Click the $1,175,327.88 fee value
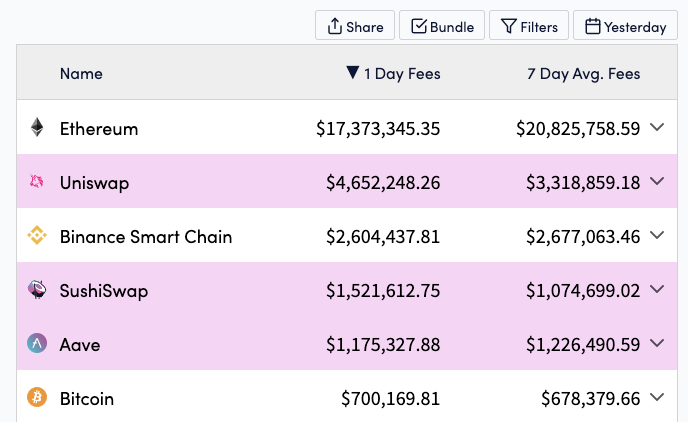This screenshot has height=422, width=688. [383, 344]
